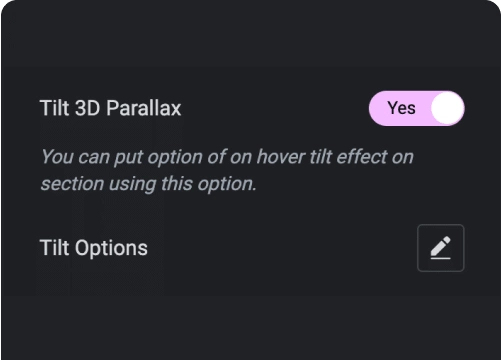Click the word "Options" in Tilt Options
The width and height of the screenshot is (501, 360).
(111, 248)
